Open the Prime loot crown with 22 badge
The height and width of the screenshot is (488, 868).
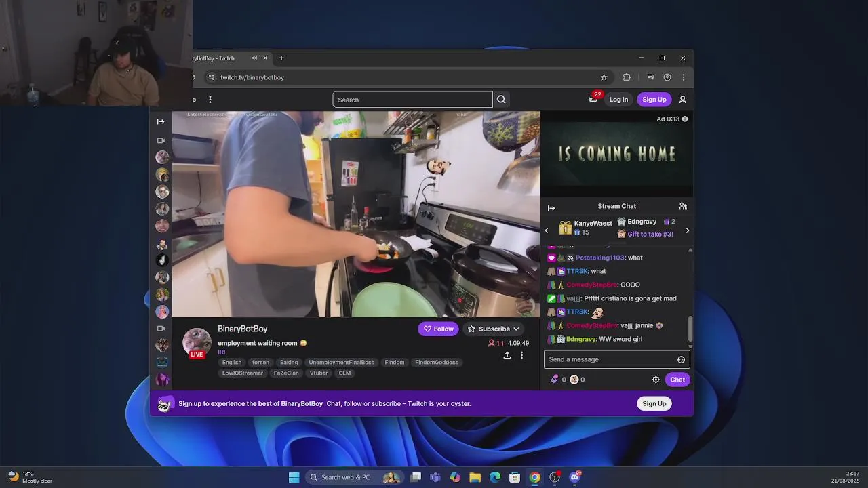click(593, 99)
